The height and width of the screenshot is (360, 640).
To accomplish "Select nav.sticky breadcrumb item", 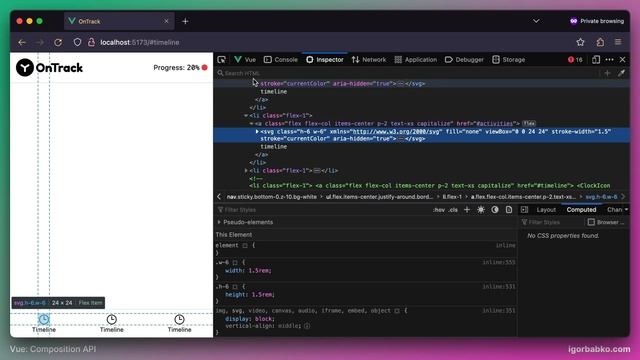I will 272,197.
